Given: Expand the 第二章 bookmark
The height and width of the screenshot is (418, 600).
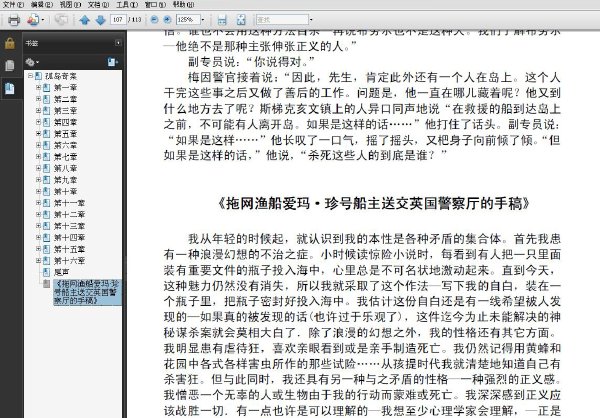Looking at the screenshot, I should tap(38, 99).
